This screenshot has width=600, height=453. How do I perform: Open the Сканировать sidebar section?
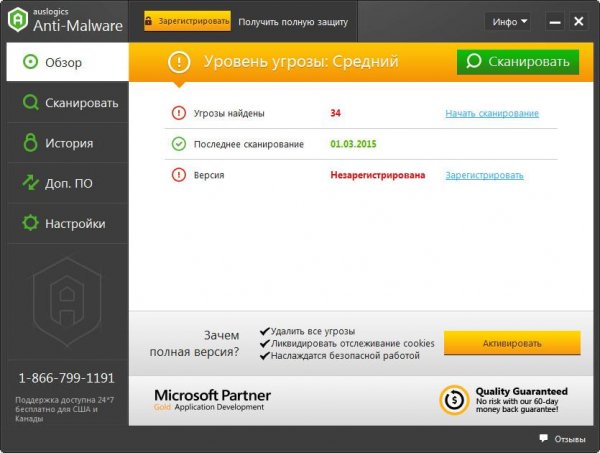(67, 103)
